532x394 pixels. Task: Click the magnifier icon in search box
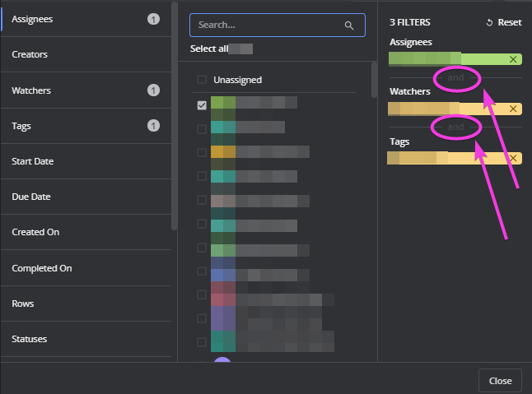tap(349, 25)
